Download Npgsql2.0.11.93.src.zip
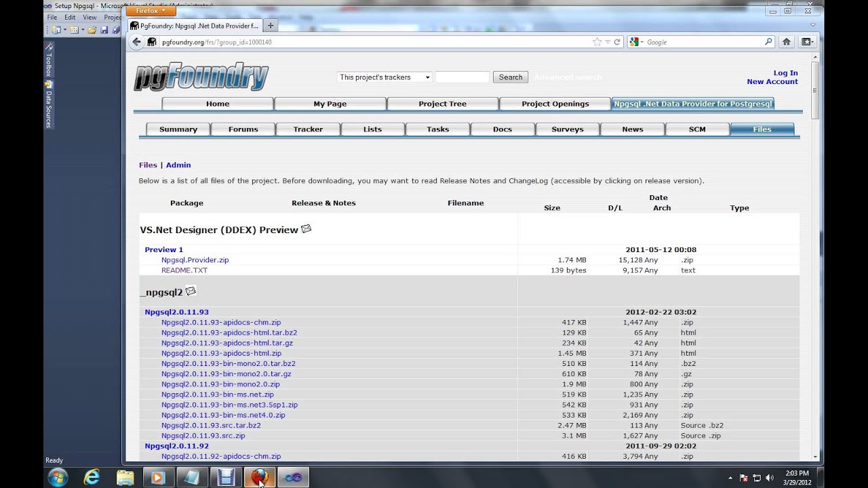 [203, 436]
